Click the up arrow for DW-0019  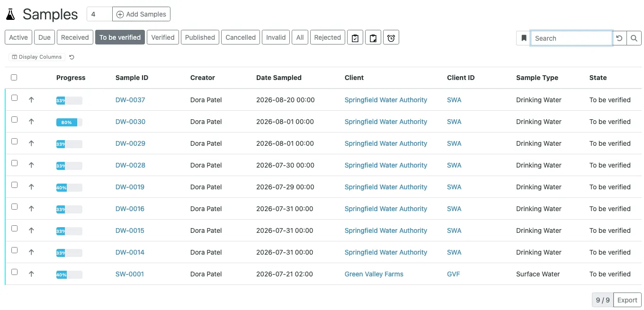(31, 187)
